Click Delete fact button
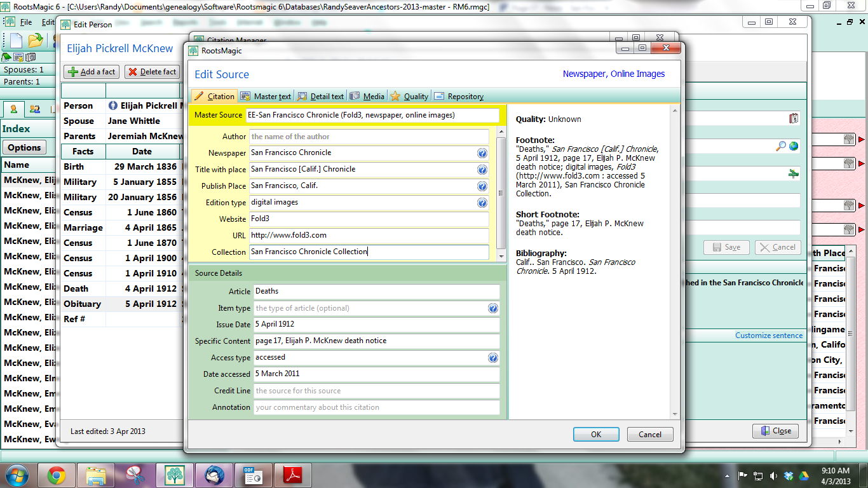Viewport: 868px width, 488px height. (x=152, y=72)
